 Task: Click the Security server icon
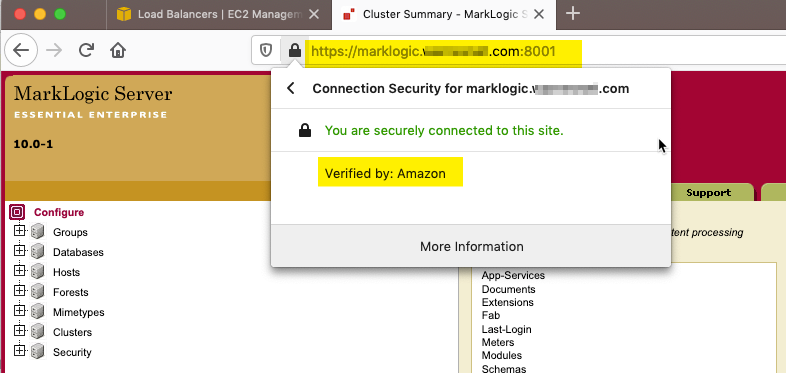[37, 352]
